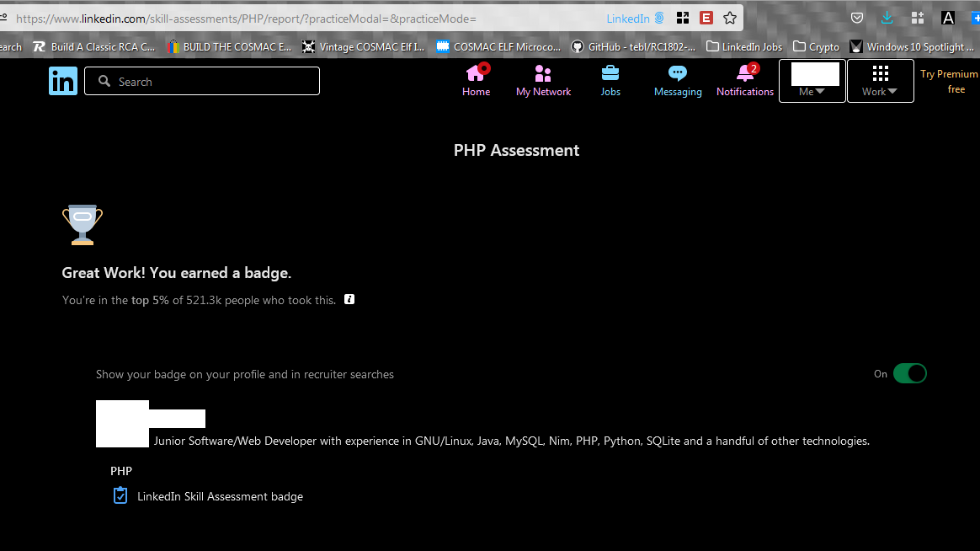The image size is (980, 551).
Task: Go to the Home feed
Action: pos(477,81)
